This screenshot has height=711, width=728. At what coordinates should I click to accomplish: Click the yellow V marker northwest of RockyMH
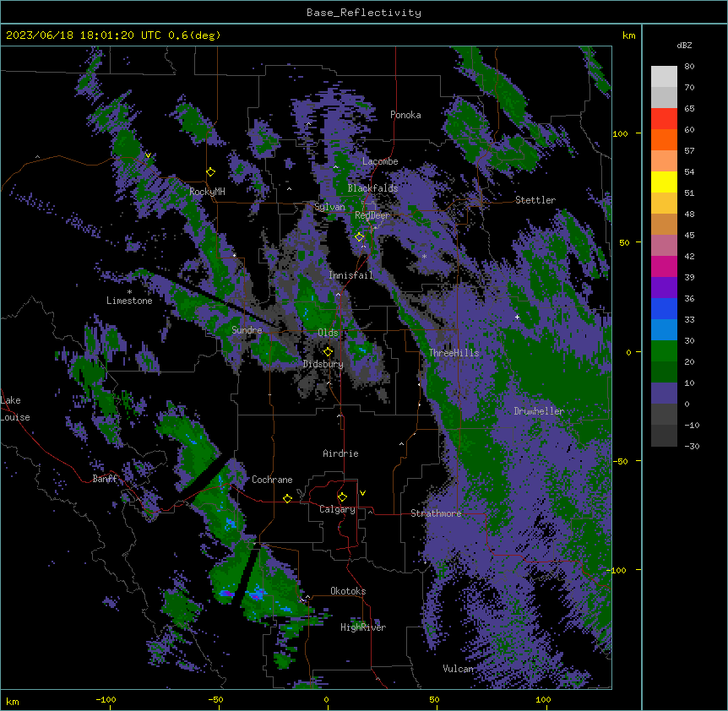click(148, 155)
